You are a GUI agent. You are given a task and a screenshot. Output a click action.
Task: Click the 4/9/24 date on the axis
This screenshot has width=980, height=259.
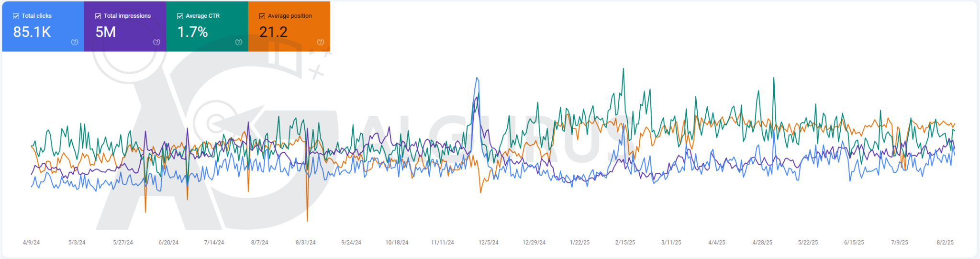tap(32, 243)
